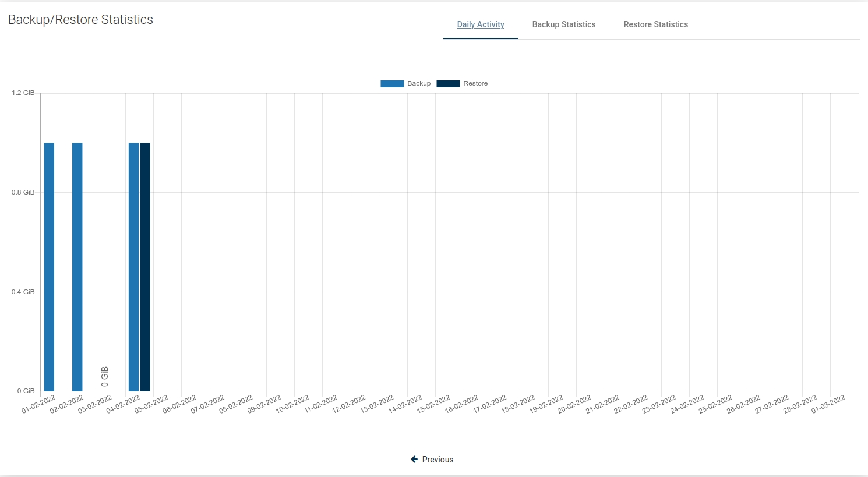Viewport: 868px width, 477px height.
Task: Hide the Restore series via legend label
Action: [475, 84]
